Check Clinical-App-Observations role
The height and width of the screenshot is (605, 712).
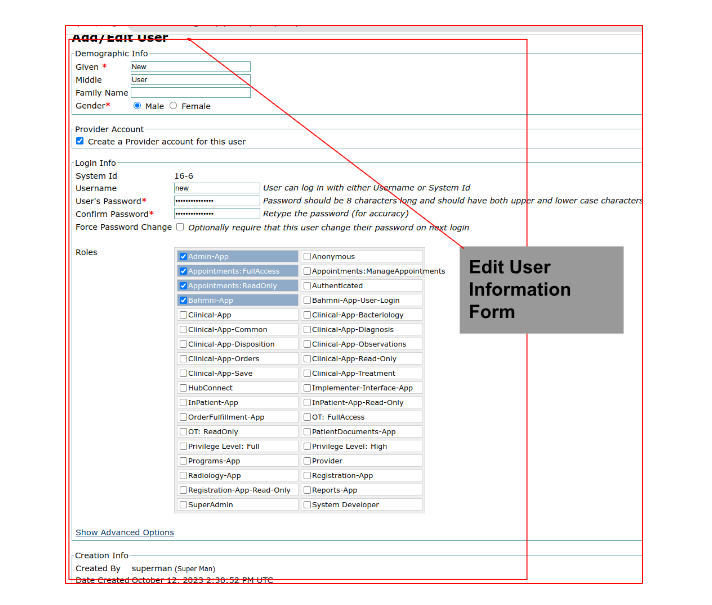[x=307, y=344]
